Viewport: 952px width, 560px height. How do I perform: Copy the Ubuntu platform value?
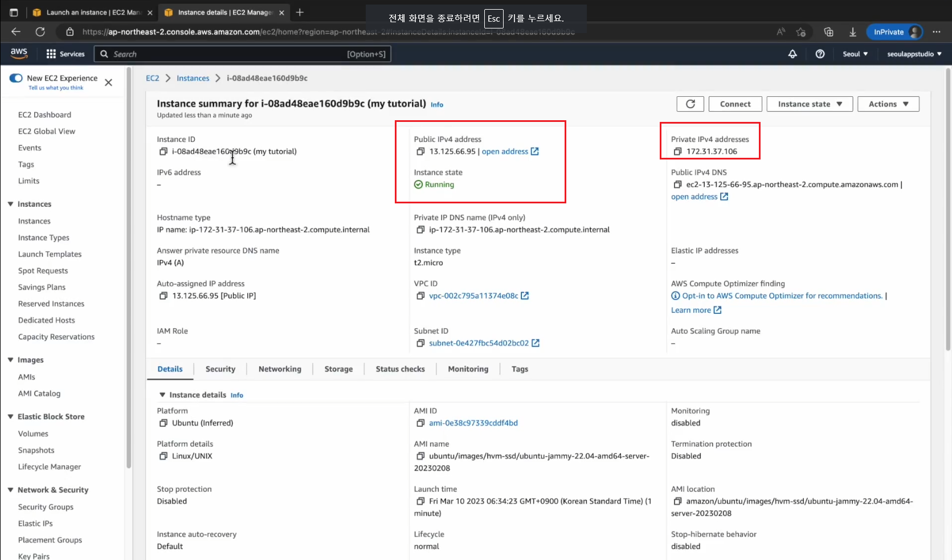[164, 423]
